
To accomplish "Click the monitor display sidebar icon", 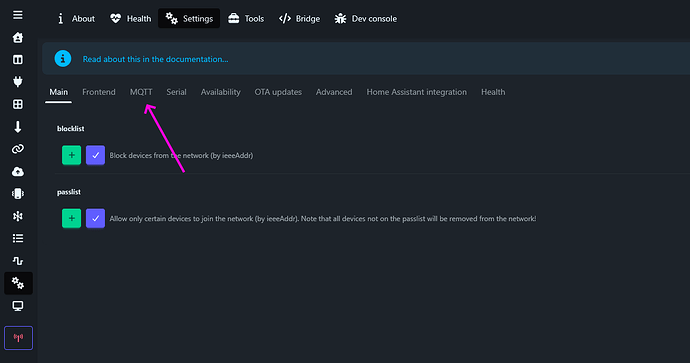I will point(18,306).
